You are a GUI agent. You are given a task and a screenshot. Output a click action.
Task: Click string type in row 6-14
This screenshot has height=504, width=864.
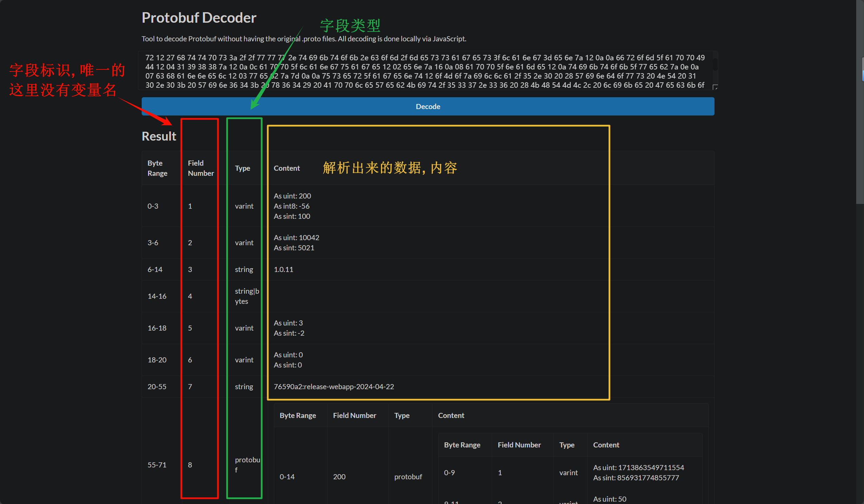pos(244,269)
